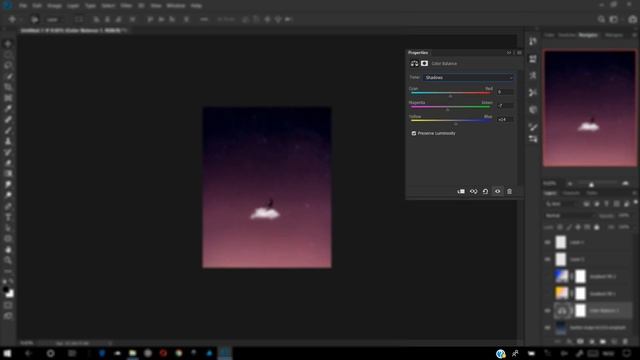Open the Filter menu

pos(126,6)
